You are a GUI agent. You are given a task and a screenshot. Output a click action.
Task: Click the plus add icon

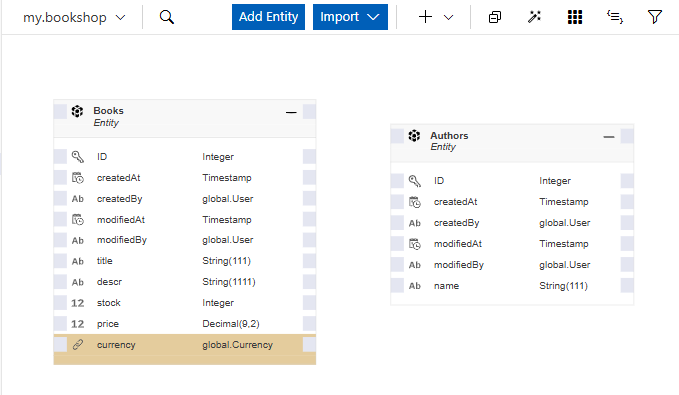point(425,17)
